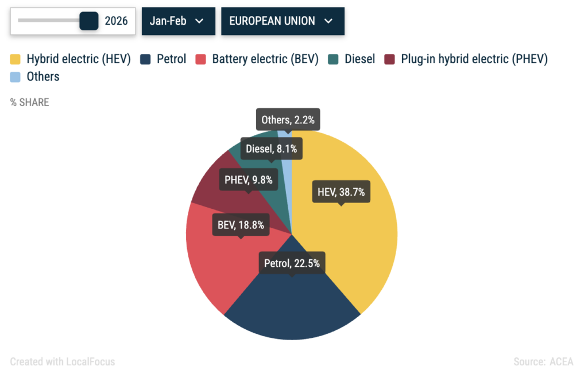Click the 'Diesel, 8.1%' label
The height and width of the screenshot is (378, 588).
coord(270,149)
